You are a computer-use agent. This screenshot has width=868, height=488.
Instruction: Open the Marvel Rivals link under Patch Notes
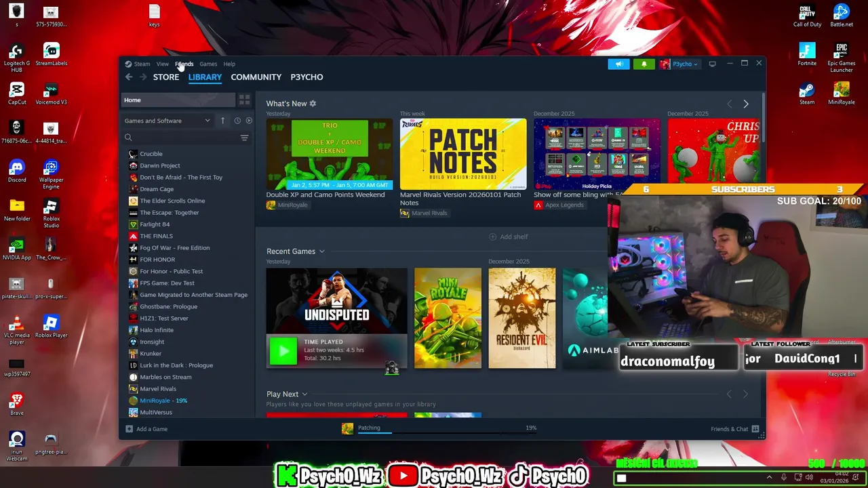[425, 213]
